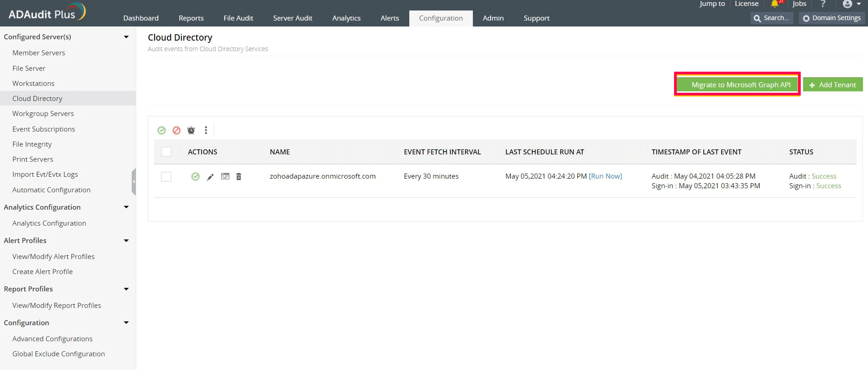Image resolution: width=868 pixels, height=370 pixels.
Task: Open View/Modify Alert Profiles
Action: (x=54, y=257)
